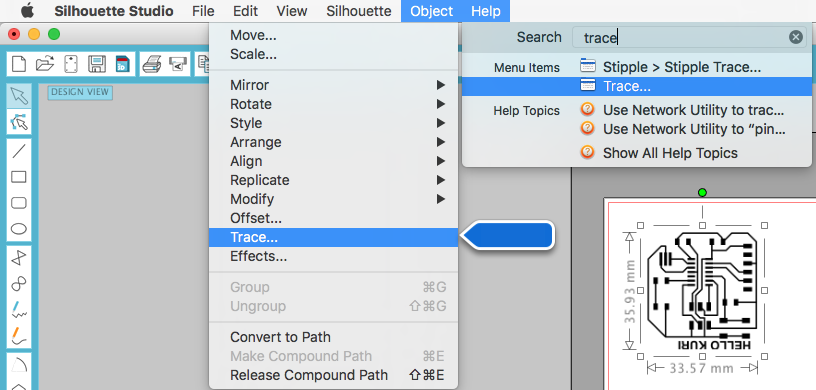The image size is (816, 390).
Task: Expand the Mirror submenu
Action: click(x=333, y=85)
